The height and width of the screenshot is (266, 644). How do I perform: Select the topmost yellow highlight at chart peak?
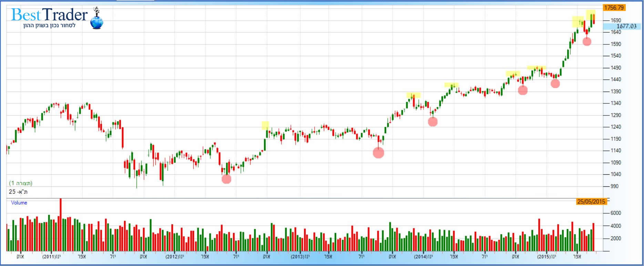pyautogui.click(x=591, y=14)
